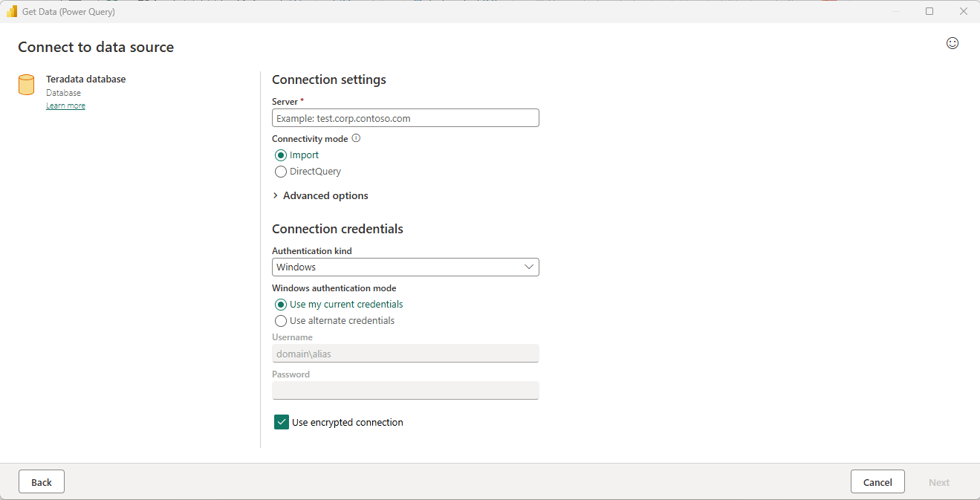Click the Connectivity mode info icon

point(356,138)
